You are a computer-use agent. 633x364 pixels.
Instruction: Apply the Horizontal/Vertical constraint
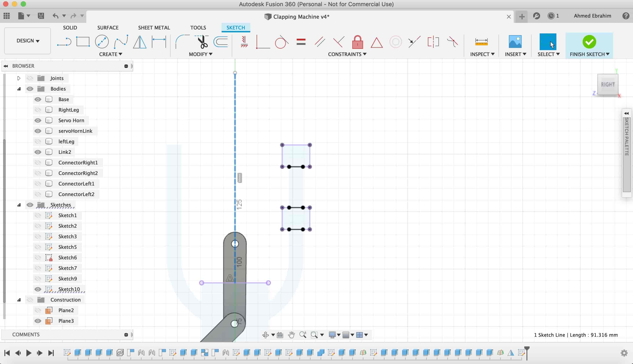point(244,42)
